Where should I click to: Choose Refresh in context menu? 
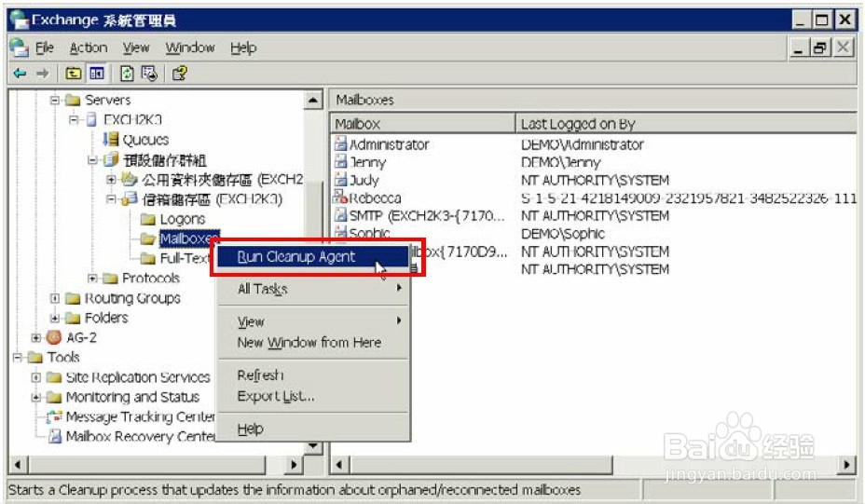tap(313, 375)
